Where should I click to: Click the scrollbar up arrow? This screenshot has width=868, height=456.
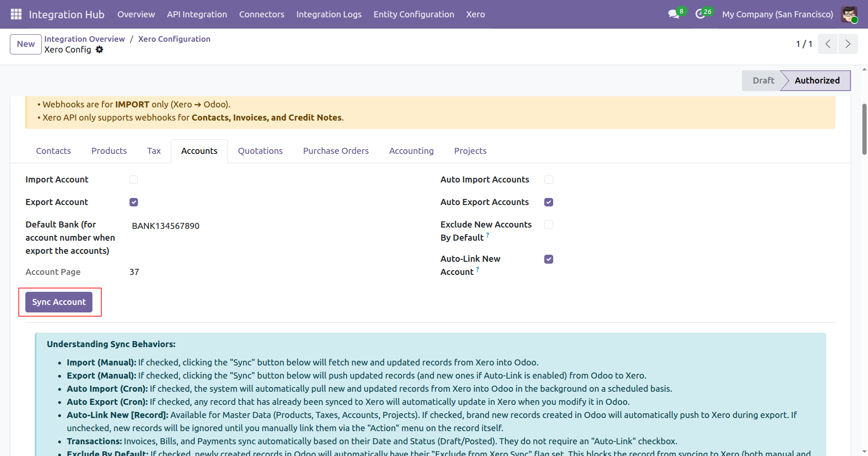864,69
